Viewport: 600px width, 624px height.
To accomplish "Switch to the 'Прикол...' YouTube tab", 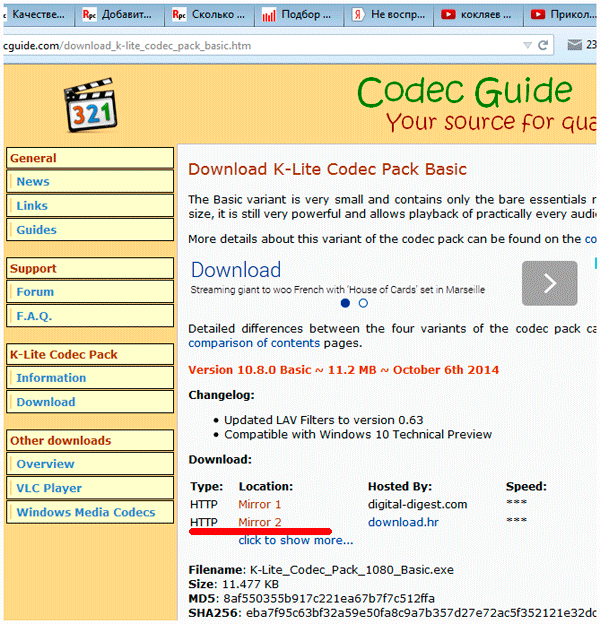I will pos(561,15).
